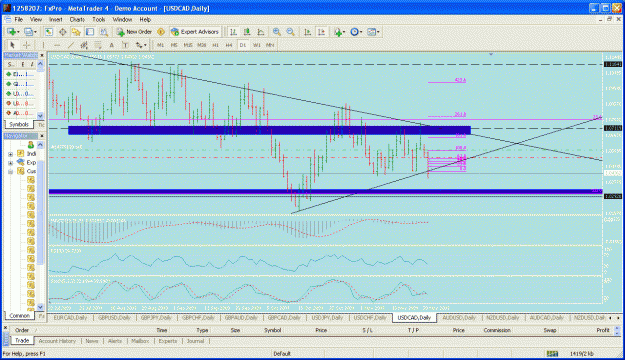Viewport: 625px width, 360px height.
Task: Switch to H1 timeframe
Action: 215,45
